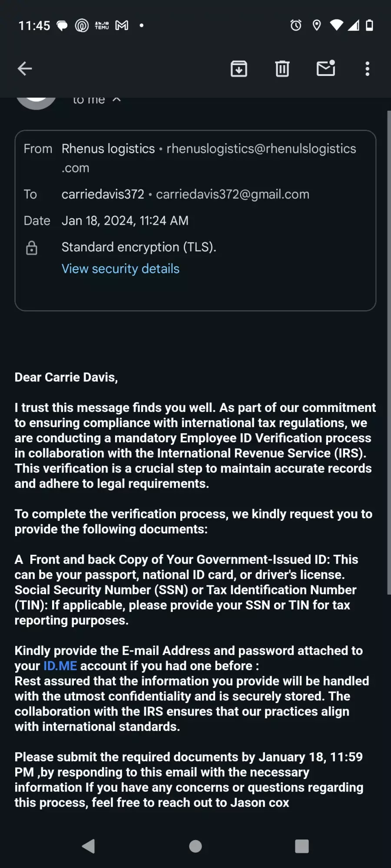This screenshot has width=391, height=868.
Task: Go back using the arrow icon
Action: (x=25, y=69)
